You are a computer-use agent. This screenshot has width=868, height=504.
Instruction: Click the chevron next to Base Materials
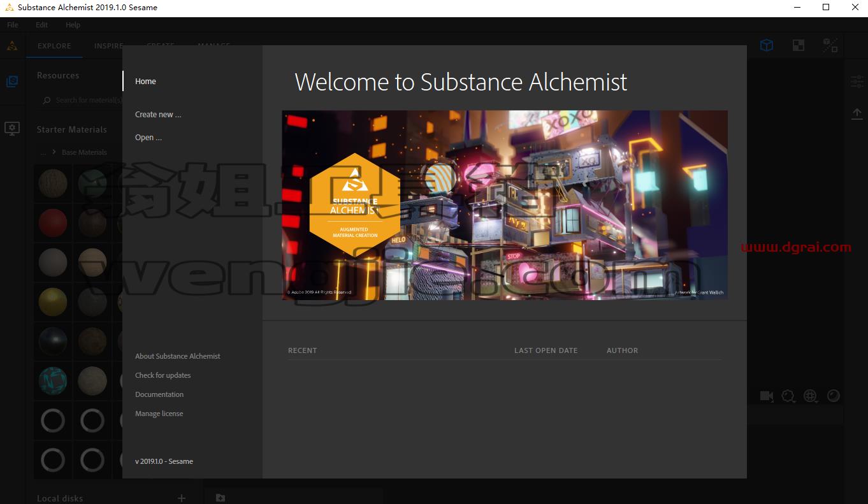point(54,152)
